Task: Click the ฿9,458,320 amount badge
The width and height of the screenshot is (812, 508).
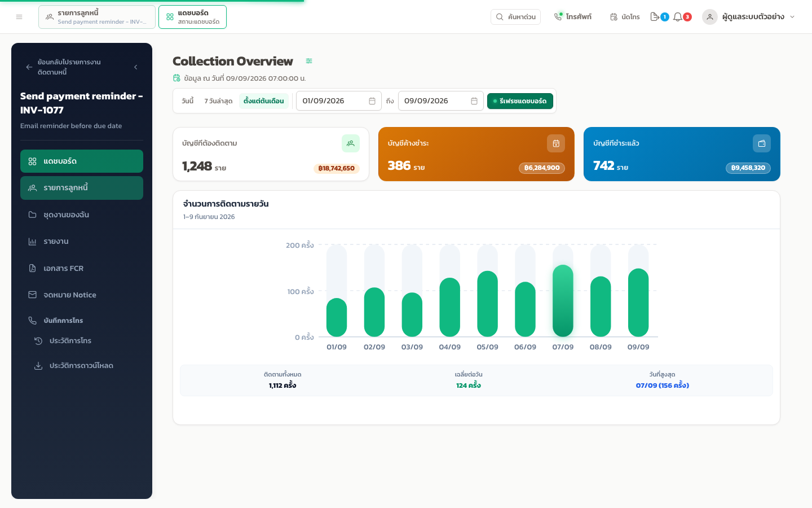Action: 748,168
